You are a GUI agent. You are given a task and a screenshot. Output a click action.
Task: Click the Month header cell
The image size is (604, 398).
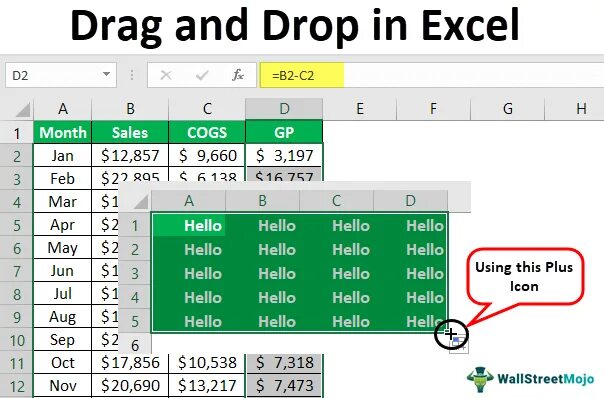pyautogui.click(x=63, y=133)
